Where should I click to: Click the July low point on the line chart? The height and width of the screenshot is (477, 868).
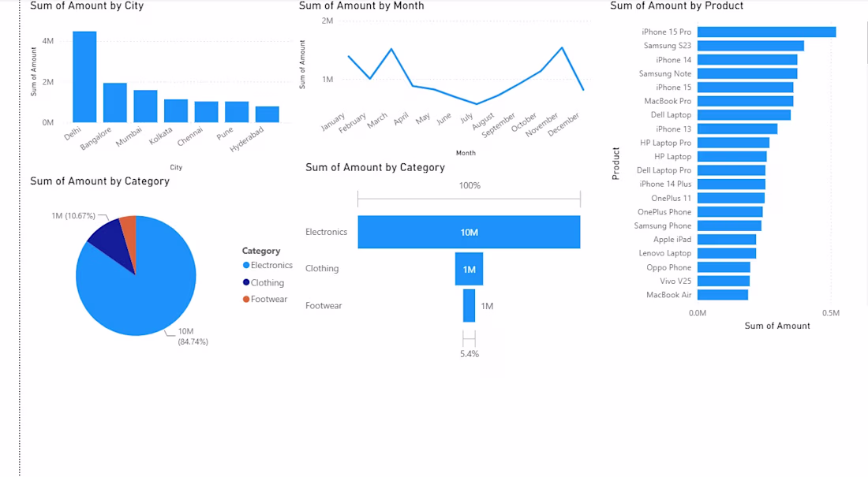pos(477,104)
